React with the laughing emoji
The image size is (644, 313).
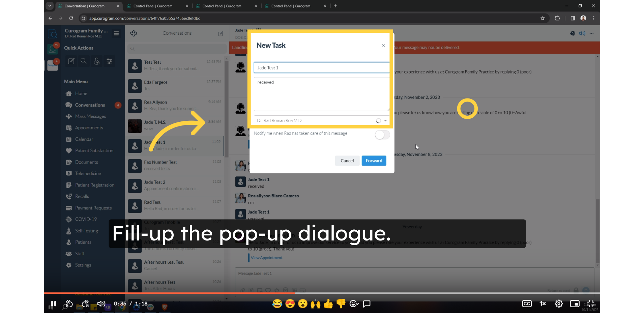point(277,304)
